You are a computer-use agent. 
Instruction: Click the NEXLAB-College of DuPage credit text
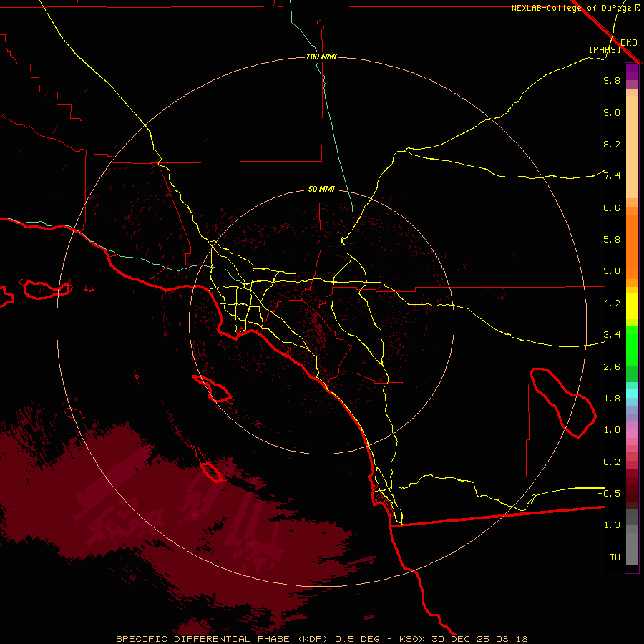click(575, 8)
